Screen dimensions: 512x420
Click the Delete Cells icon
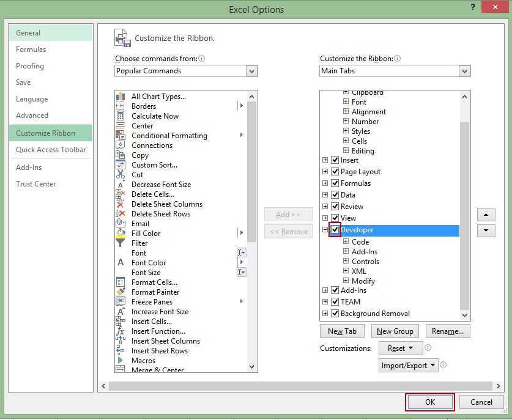pyautogui.click(x=121, y=194)
